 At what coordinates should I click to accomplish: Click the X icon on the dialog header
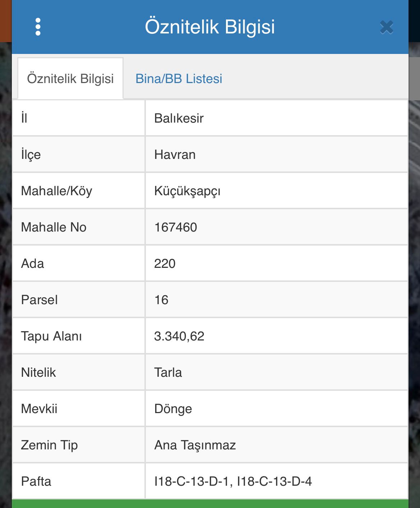[386, 26]
